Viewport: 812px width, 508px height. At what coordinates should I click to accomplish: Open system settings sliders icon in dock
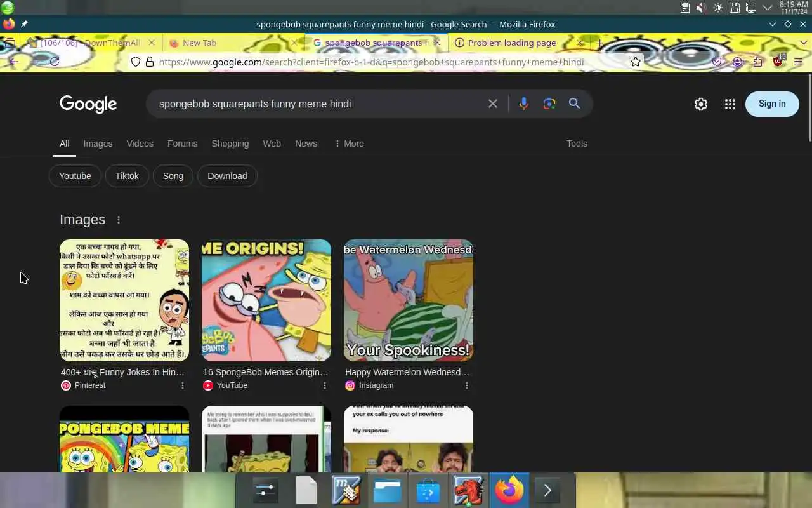click(265, 490)
